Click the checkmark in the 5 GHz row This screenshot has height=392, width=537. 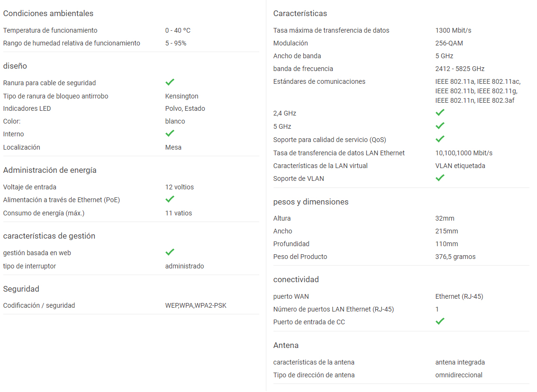(440, 126)
